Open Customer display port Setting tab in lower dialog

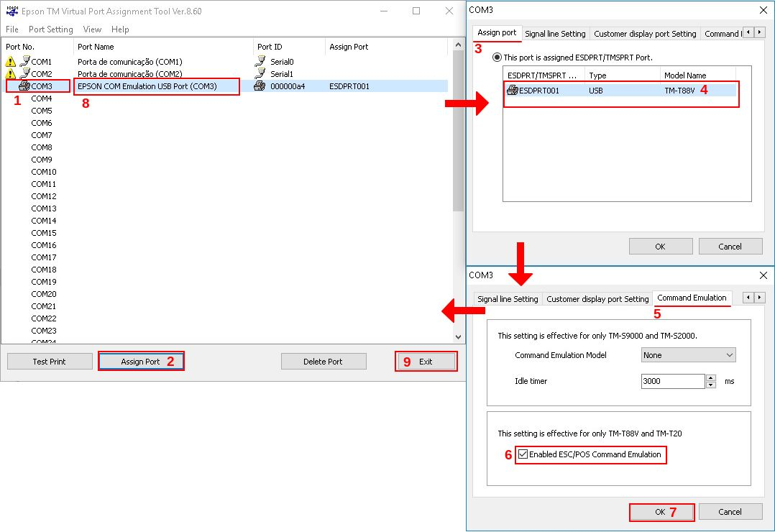(x=597, y=299)
